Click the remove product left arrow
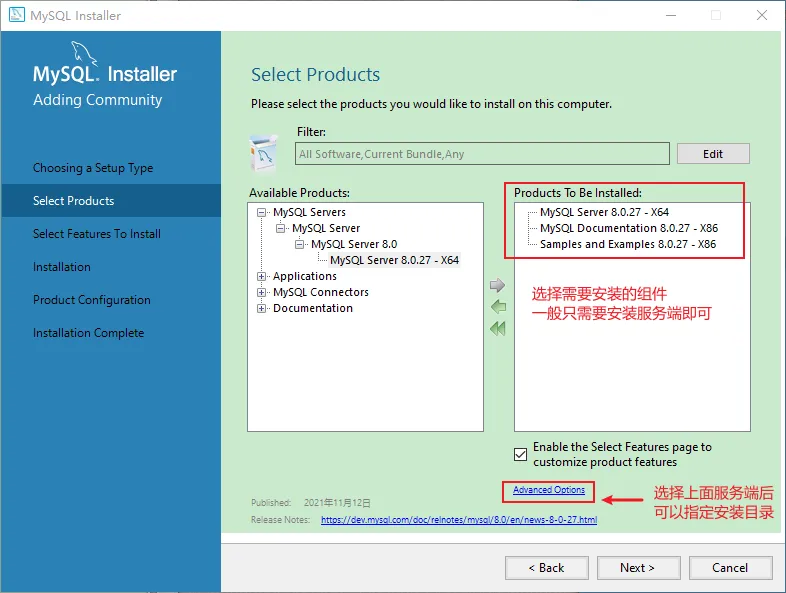Viewport: 786px width, 593px height. (x=497, y=307)
